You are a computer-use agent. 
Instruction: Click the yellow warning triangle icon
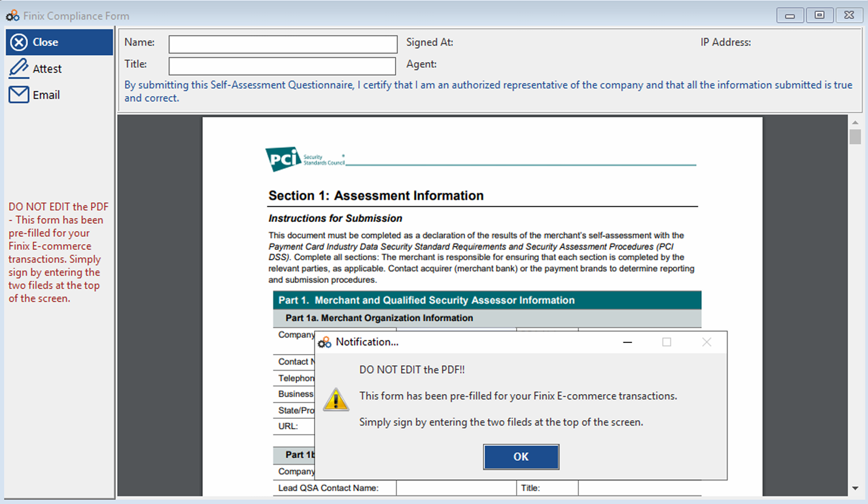click(x=337, y=399)
